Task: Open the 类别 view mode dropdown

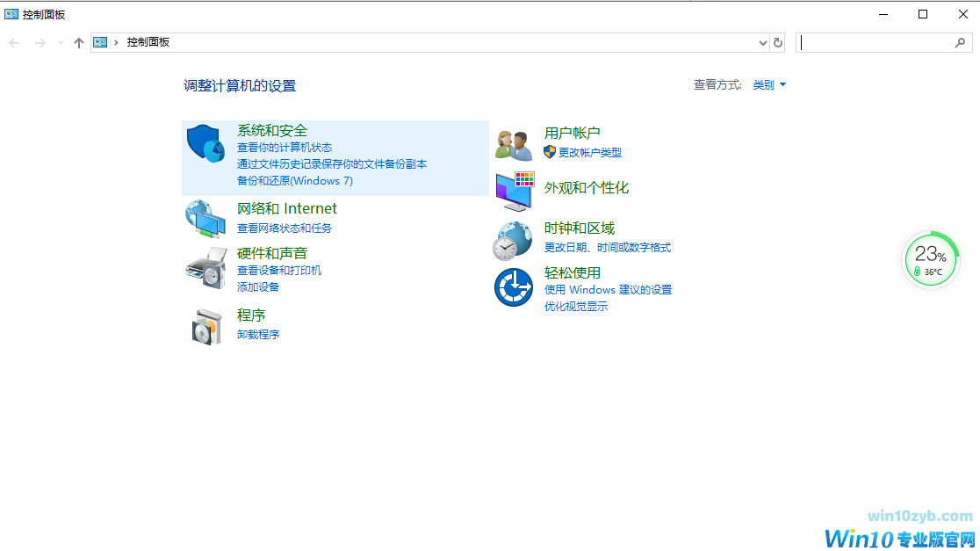Action: pyautogui.click(x=769, y=84)
